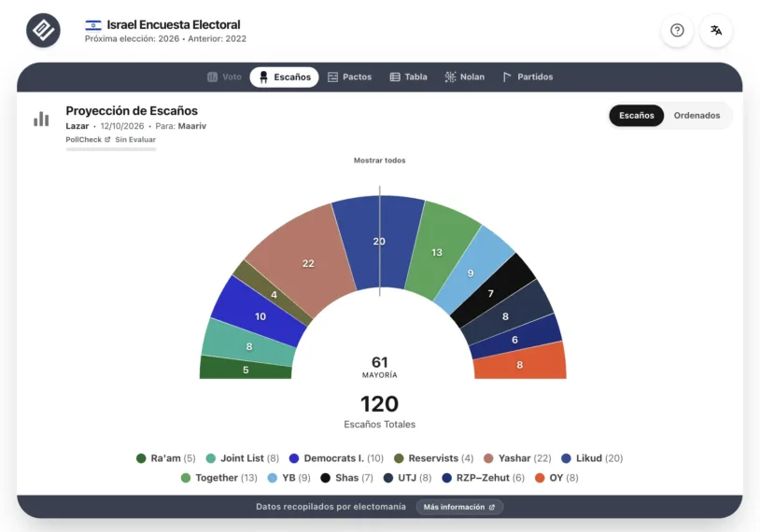The image size is (760, 532).
Task: Click the black Shas segment showing 7
Action: point(492,292)
